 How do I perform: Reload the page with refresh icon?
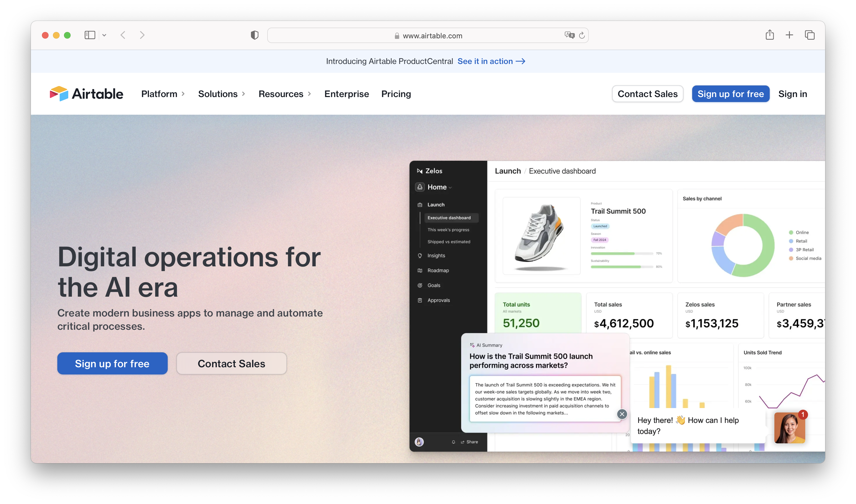tap(582, 35)
